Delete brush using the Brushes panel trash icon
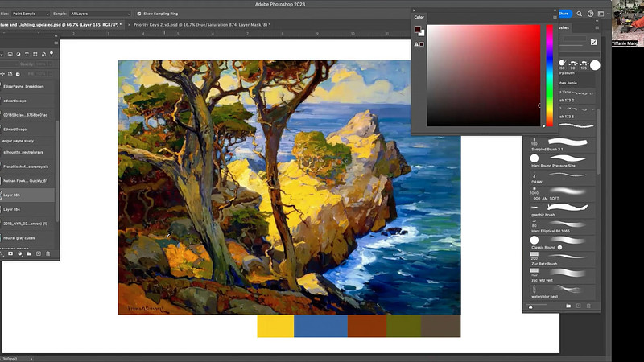Image resolution: width=644 pixels, height=362 pixels. [x=588, y=306]
